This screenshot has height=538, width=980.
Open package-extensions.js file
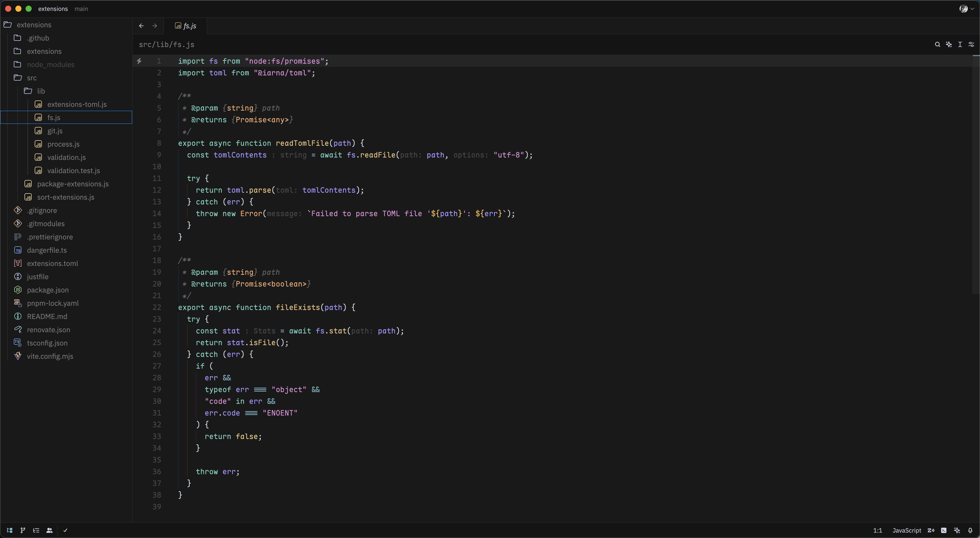click(66, 184)
